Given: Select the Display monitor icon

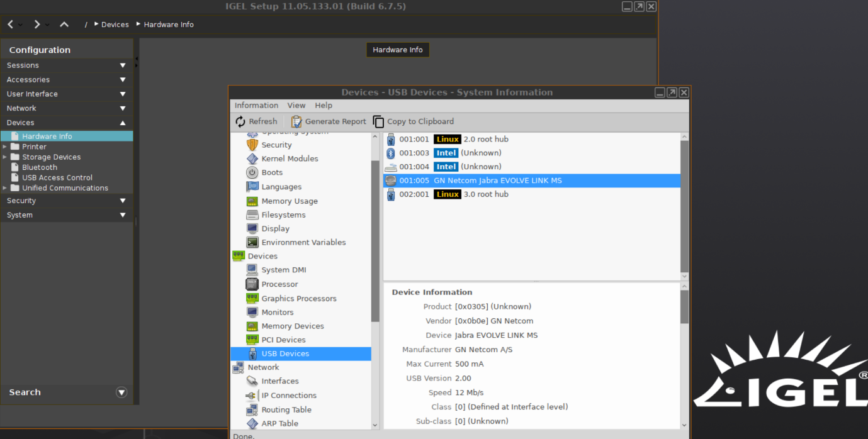Looking at the screenshot, I should tap(252, 228).
